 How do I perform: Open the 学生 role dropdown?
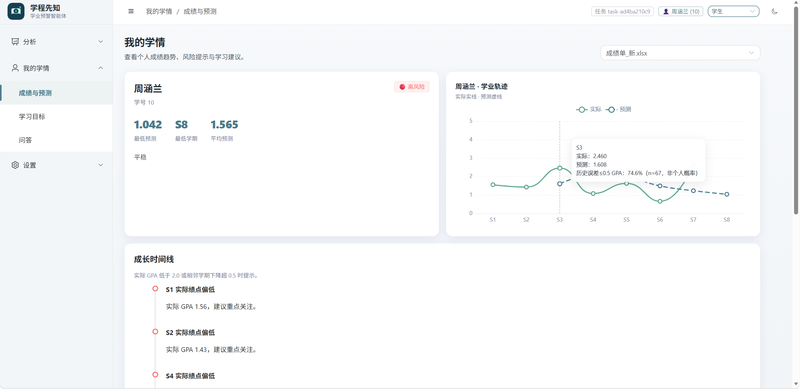[x=733, y=11]
